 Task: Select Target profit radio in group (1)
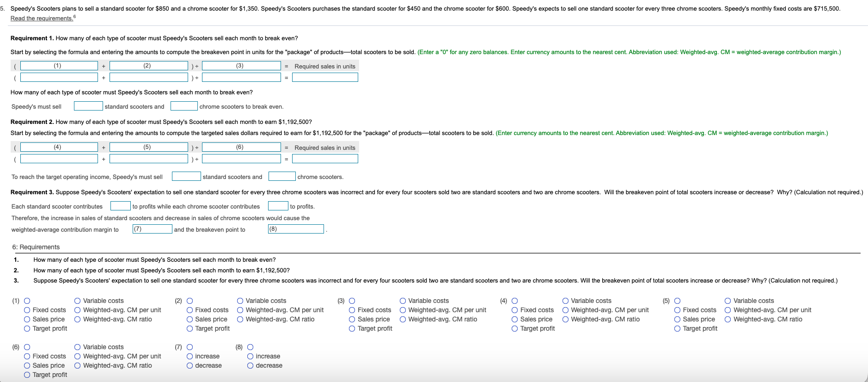(x=27, y=329)
